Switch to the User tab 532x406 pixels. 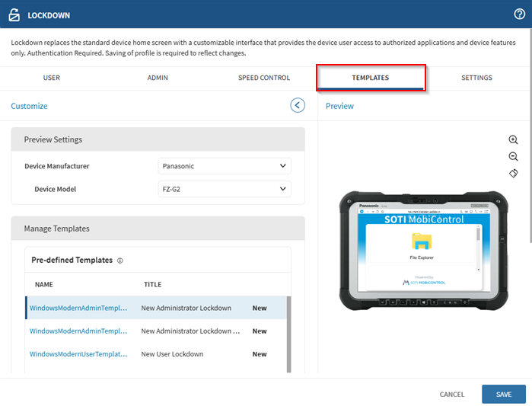coord(52,78)
